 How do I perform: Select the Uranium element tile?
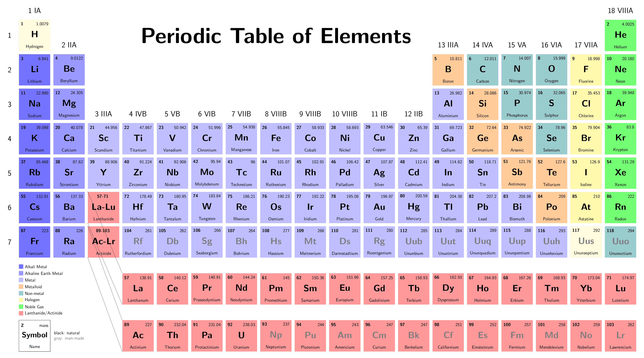pyautogui.click(x=241, y=336)
